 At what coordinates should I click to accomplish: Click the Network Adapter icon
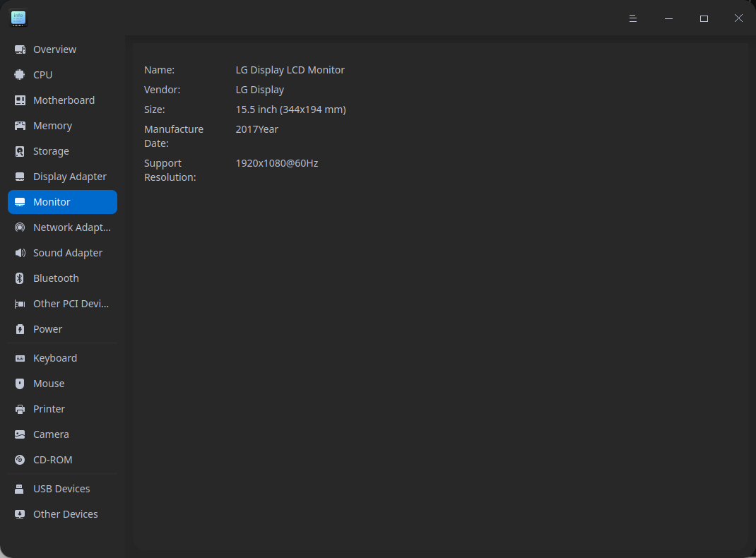20,227
